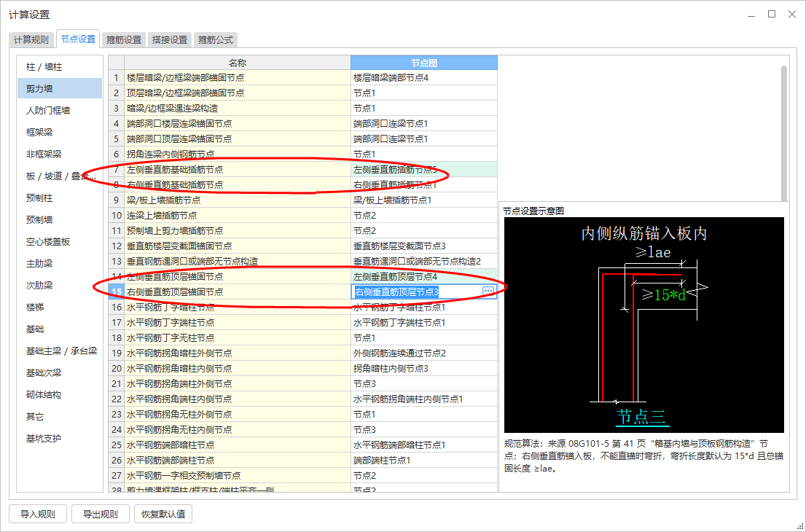Click cell 端部端柱节点1
This screenshot has height=532, width=806.
point(424,460)
